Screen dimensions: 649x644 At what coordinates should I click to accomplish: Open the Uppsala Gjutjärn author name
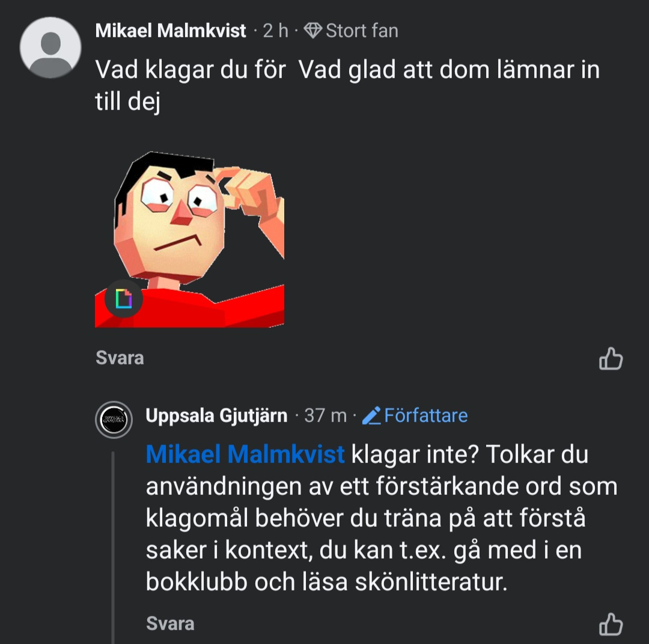(216, 416)
